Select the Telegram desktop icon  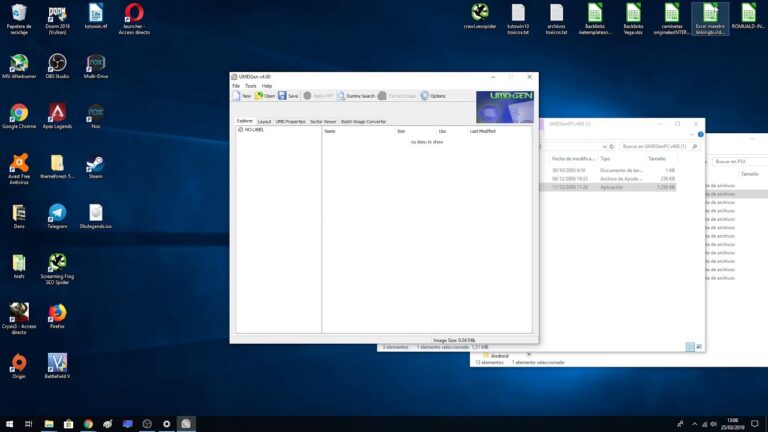[x=57, y=213]
